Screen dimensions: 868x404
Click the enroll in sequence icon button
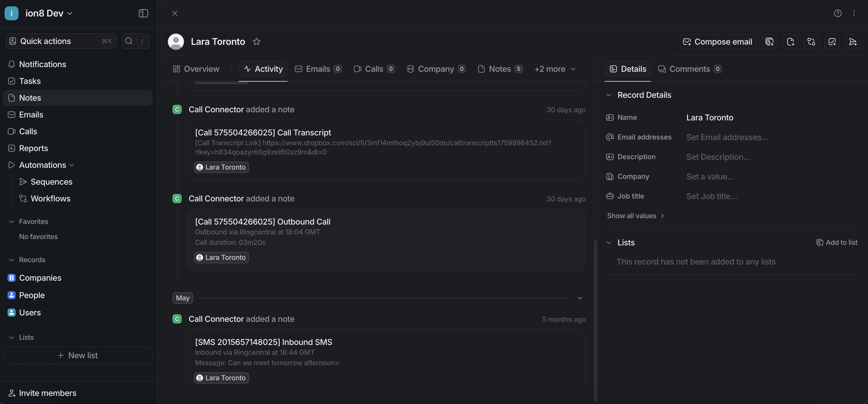pyautogui.click(x=853, y=41)
